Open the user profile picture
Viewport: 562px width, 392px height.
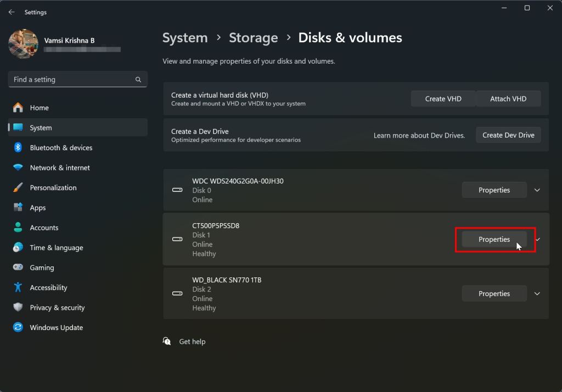[x=23, y=44]
